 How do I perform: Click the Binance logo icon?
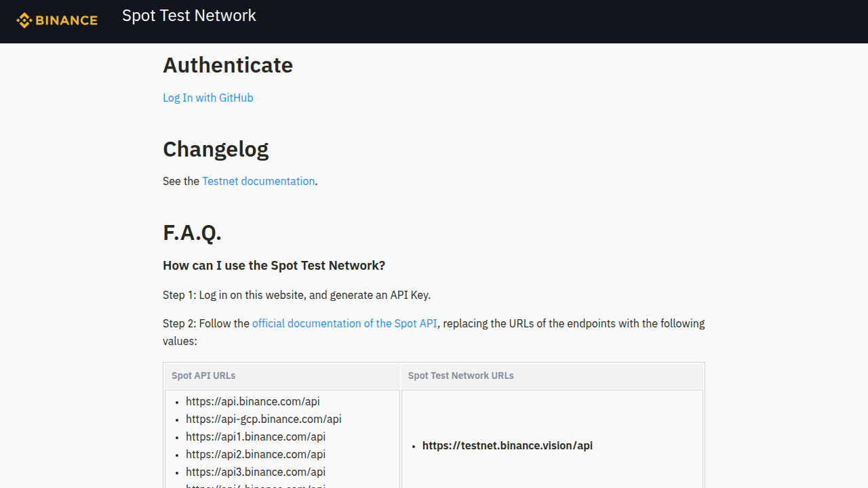[x=57, y=20]
